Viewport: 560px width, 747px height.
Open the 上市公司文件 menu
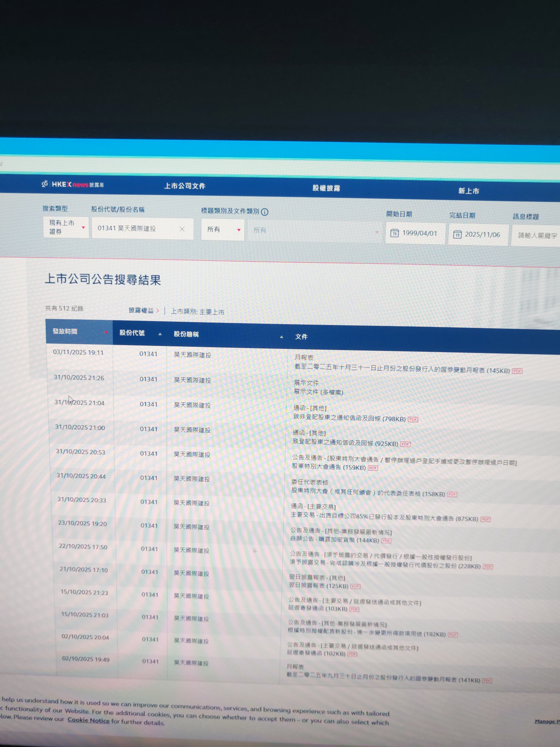pos(185,186)
